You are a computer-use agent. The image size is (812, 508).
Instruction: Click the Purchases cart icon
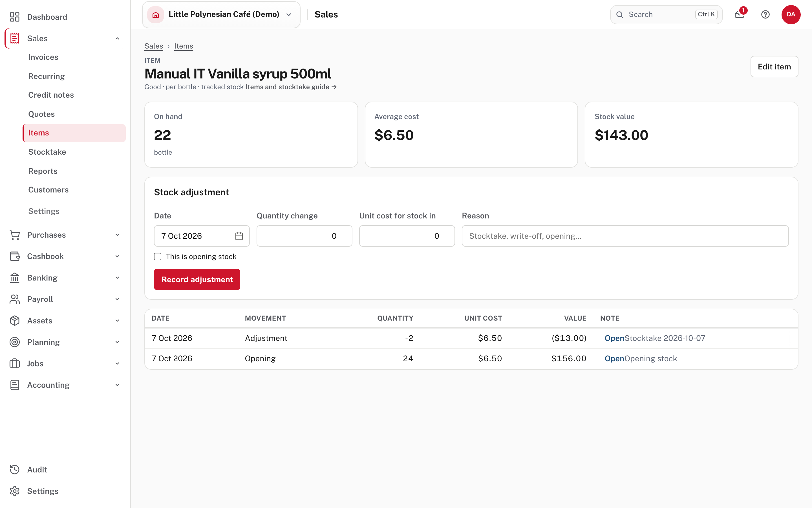pos(14,235)
